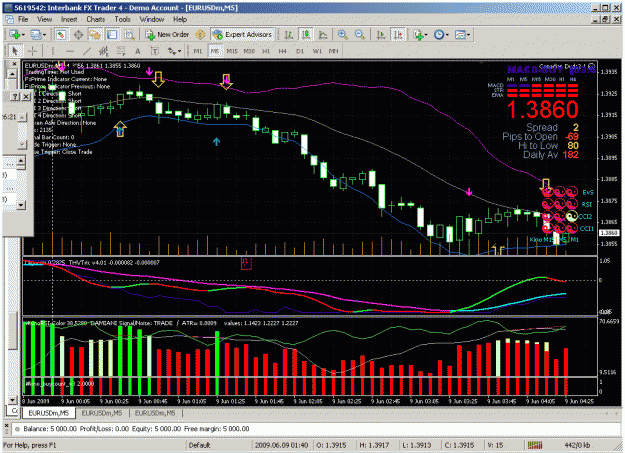Switch to MN timeframe

333,51
